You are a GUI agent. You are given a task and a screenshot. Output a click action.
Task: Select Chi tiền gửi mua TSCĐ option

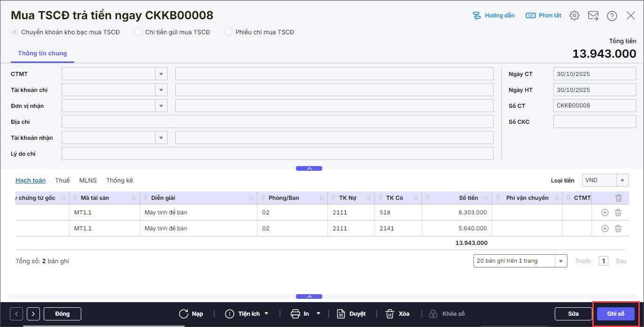172,32
